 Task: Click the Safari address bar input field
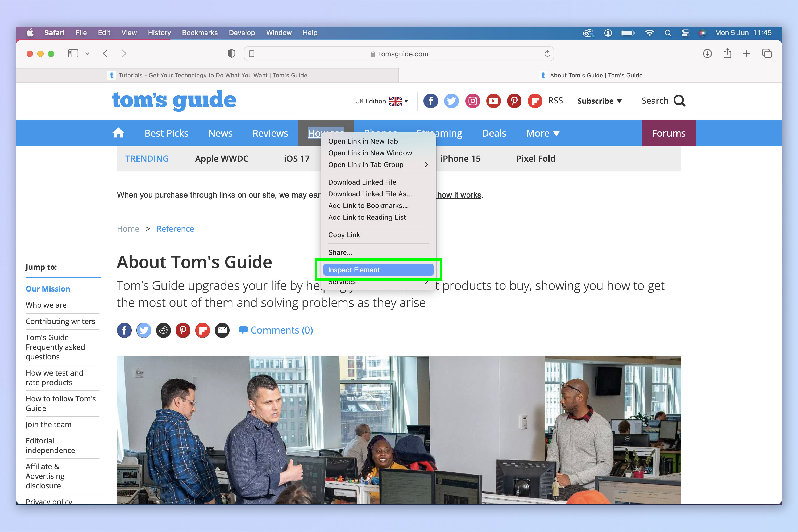coord(398,53)
